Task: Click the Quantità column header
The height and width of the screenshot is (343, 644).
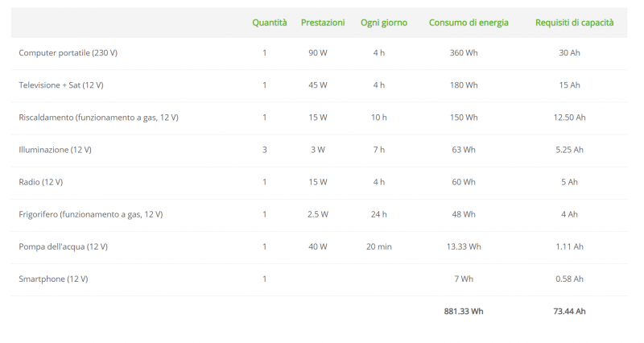Action: (x=269, y=23)
